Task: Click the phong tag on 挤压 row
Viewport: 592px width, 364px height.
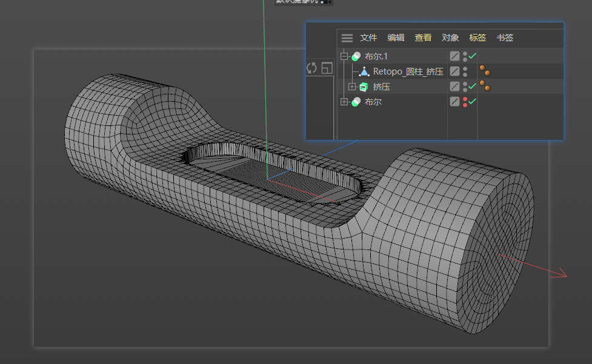Action: pos(485,86)
